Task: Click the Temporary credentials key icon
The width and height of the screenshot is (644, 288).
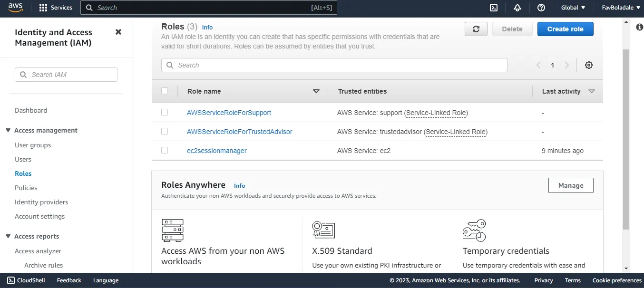Action: 473,230
